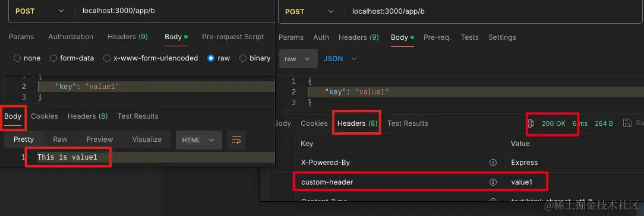Open request Headers (9) tab in right panel
Image resolution: width=644 pixels, height=216 pixels.
pos(359,37)
